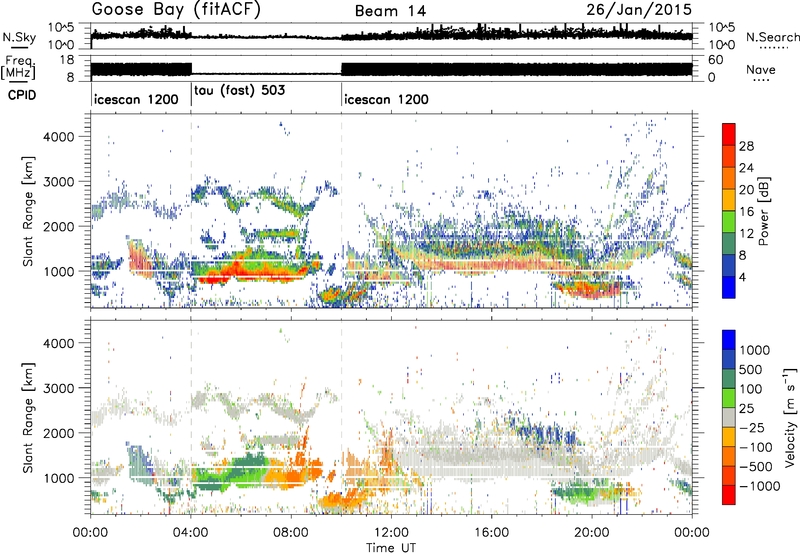Click the 'Velocity [m s-1]' color bar label
This screenshot has height=554, width=800.
click(790, 418)
